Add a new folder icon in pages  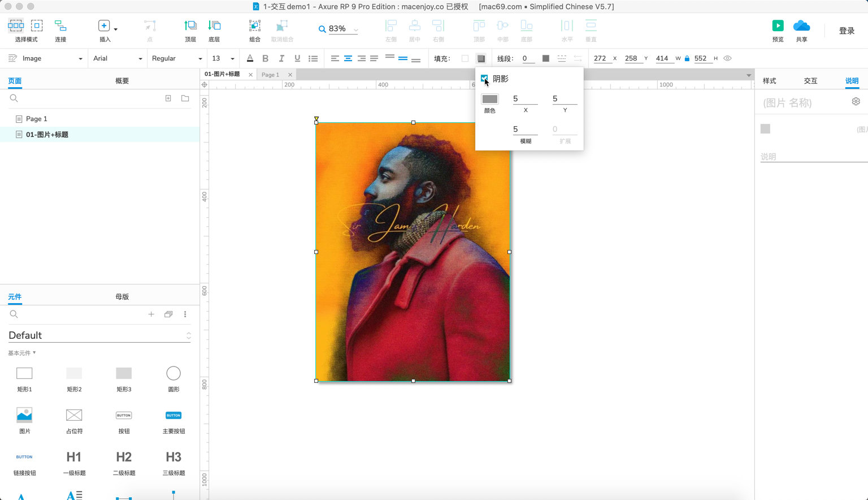click(x=185, y=98)
